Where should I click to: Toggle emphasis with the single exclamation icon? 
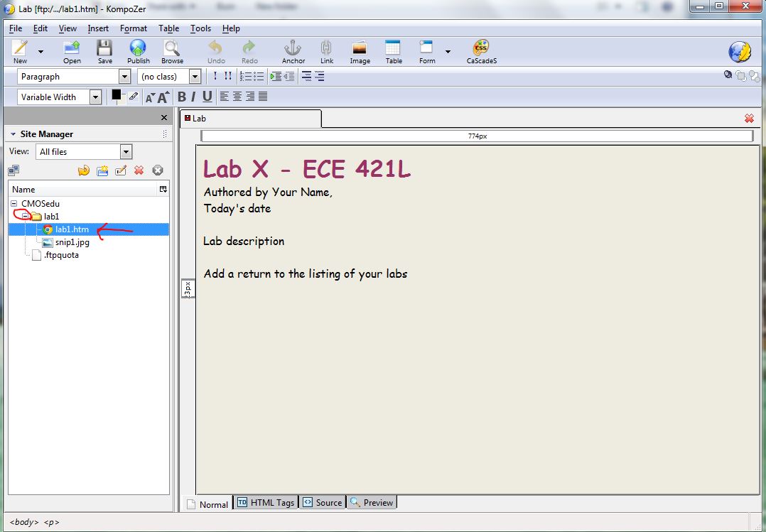point(215,77)
